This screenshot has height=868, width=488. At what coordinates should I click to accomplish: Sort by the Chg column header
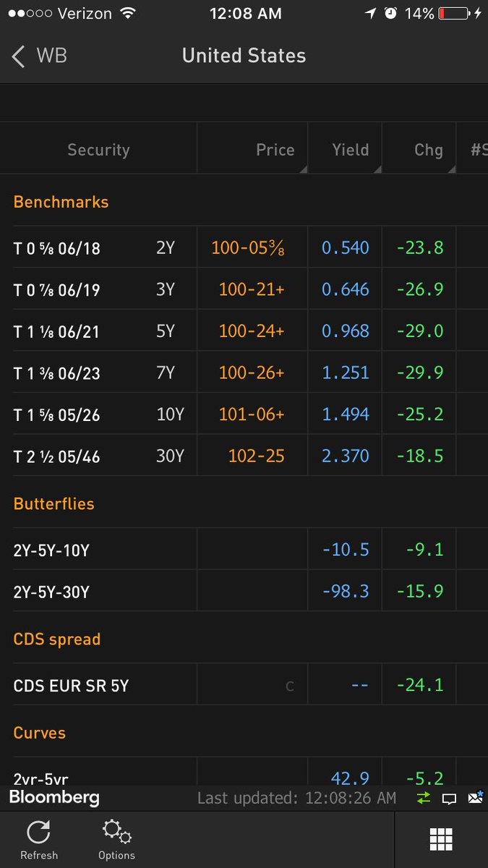pos(419,148)
